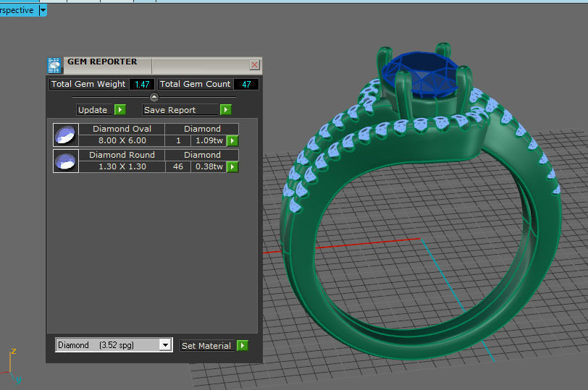Select the Diamond Oval gem thumbnail

coord(66,135)
